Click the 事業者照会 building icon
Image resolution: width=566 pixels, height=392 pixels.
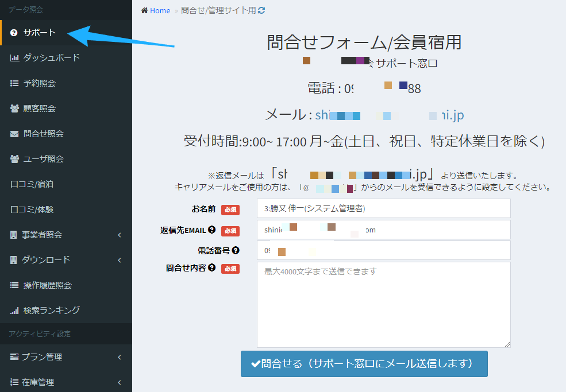(x=13, y=235)
